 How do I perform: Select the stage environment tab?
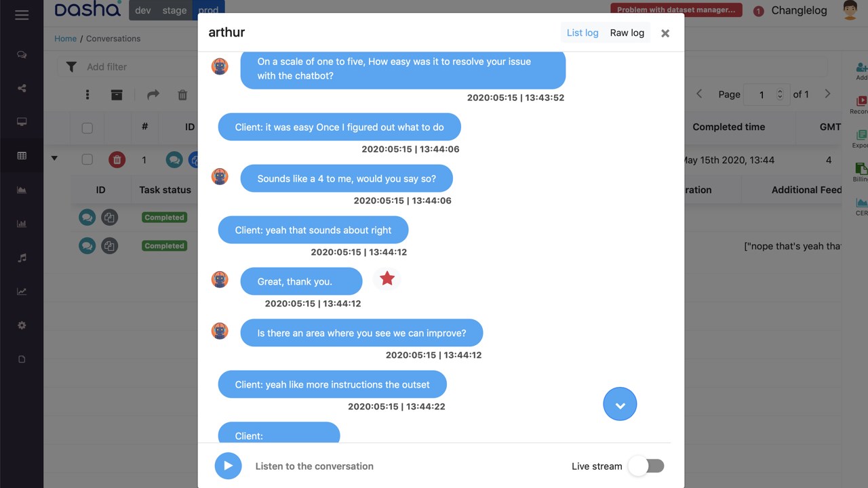click(174, 10)
